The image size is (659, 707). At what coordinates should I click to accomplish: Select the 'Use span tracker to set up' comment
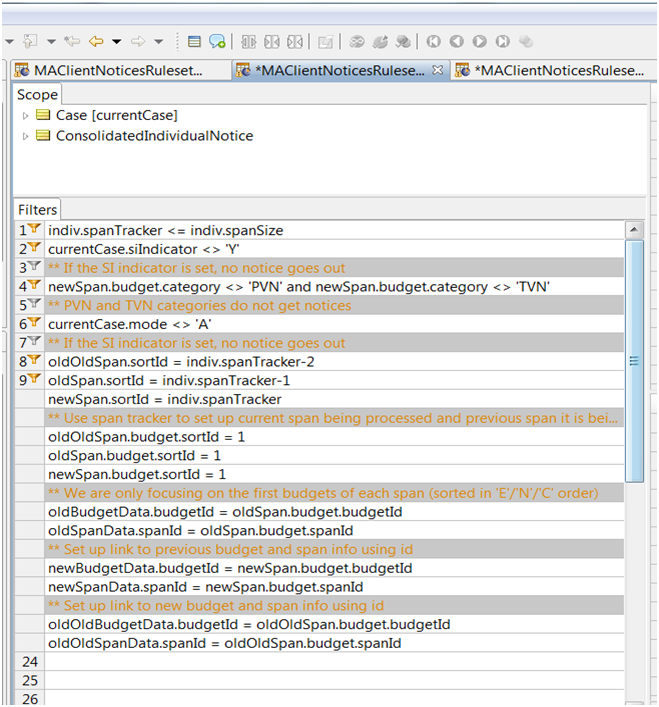click(334, 418)
